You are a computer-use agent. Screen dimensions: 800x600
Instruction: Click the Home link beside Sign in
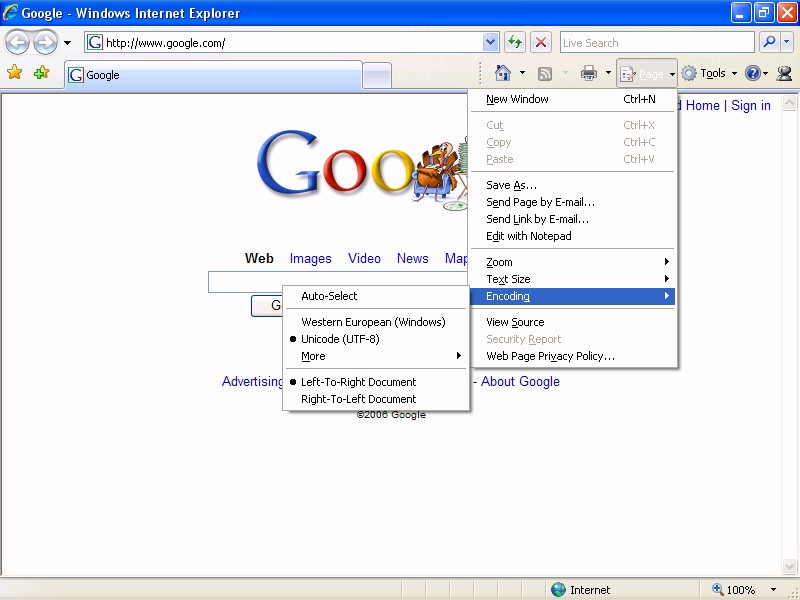[703, 106]
